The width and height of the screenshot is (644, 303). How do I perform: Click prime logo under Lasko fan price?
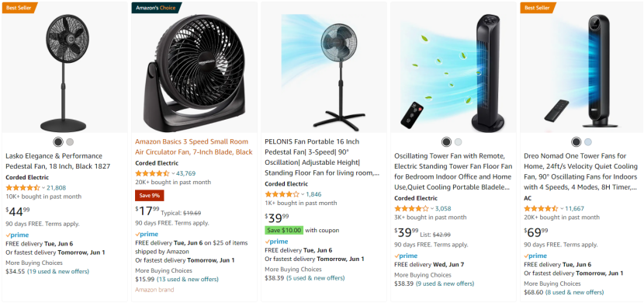(x=17, y=235)
